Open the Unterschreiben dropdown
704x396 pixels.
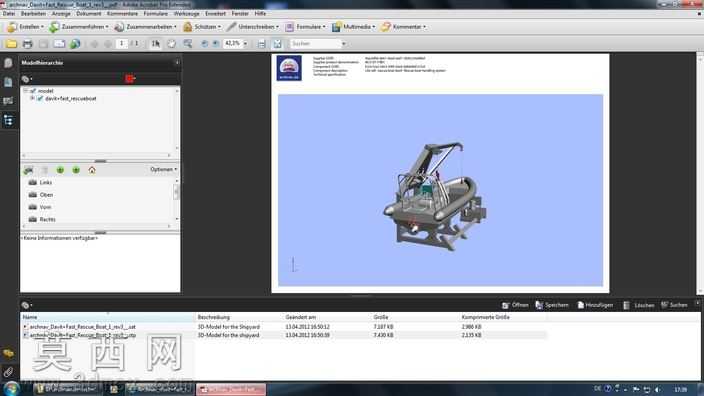coord(252,27)
